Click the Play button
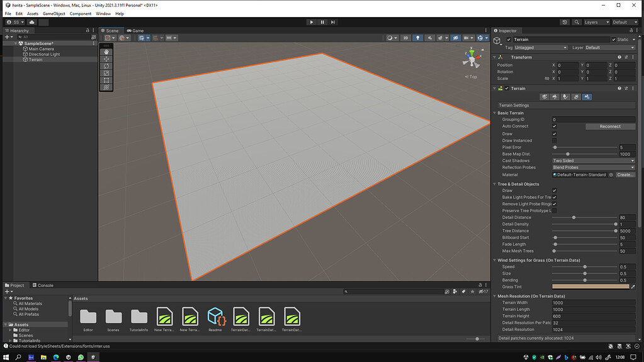644x362 pixels. 312,22
